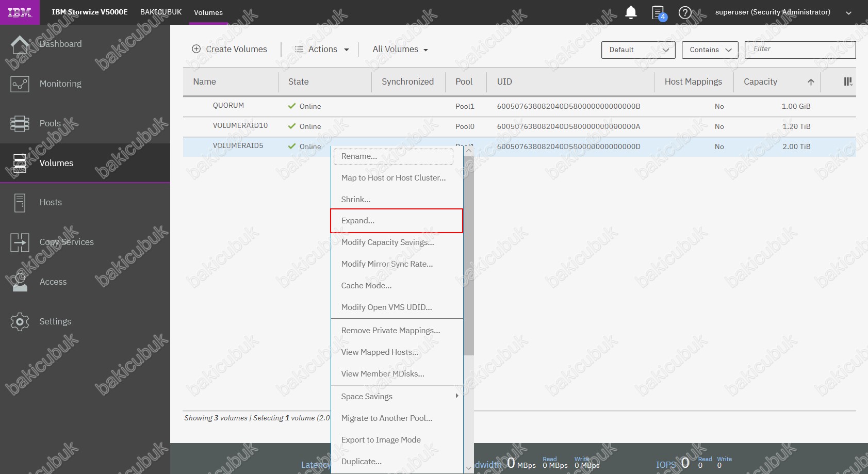
Task: Click the green check icon in the VOLUMERAID10 row
Action: (x=292, y=126)
